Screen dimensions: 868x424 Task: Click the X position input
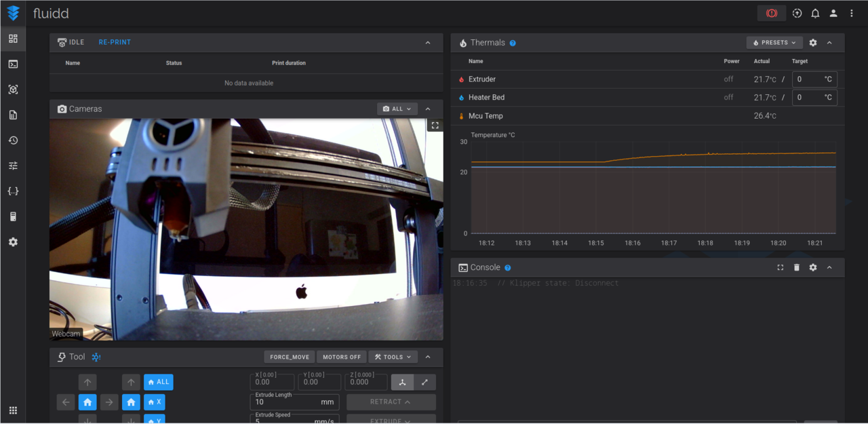point(272,381)
